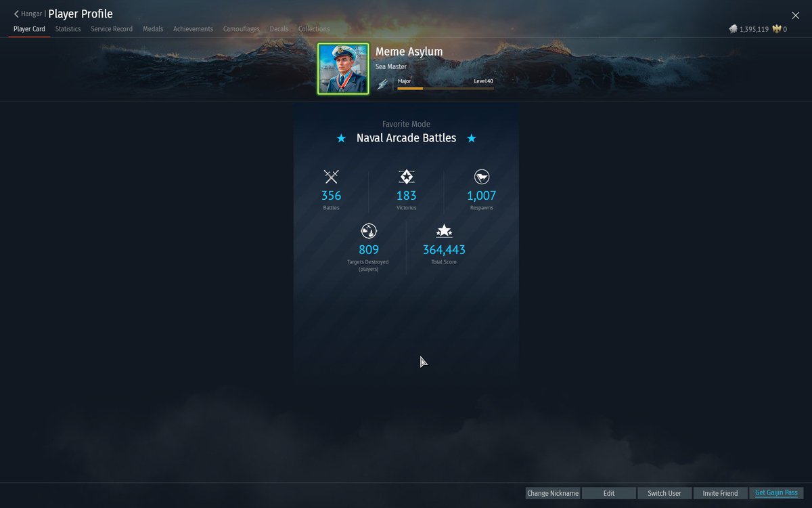
Task: Click the Edit profile button
Action: (609, 493)
